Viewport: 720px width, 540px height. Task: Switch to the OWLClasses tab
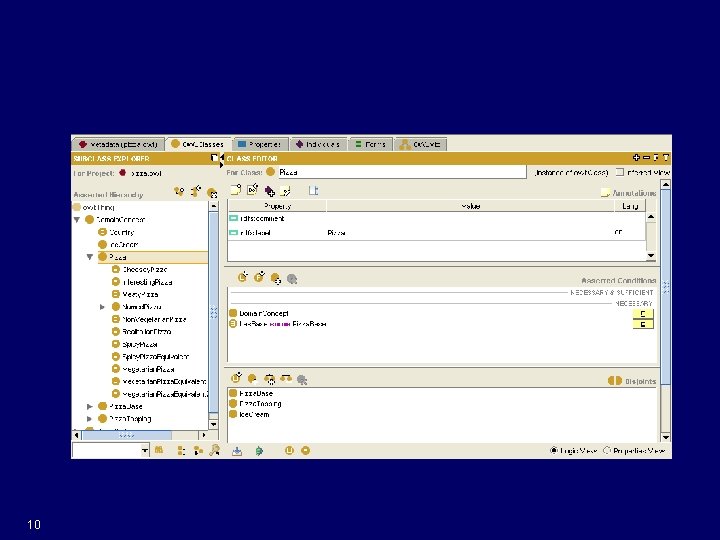pyautogui.click(x=197, y=144)
